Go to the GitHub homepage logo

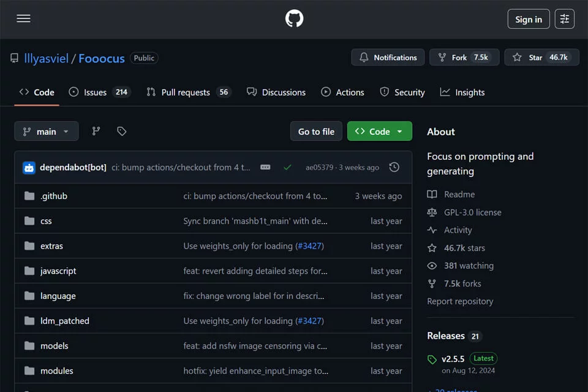[x=294, y=18]
